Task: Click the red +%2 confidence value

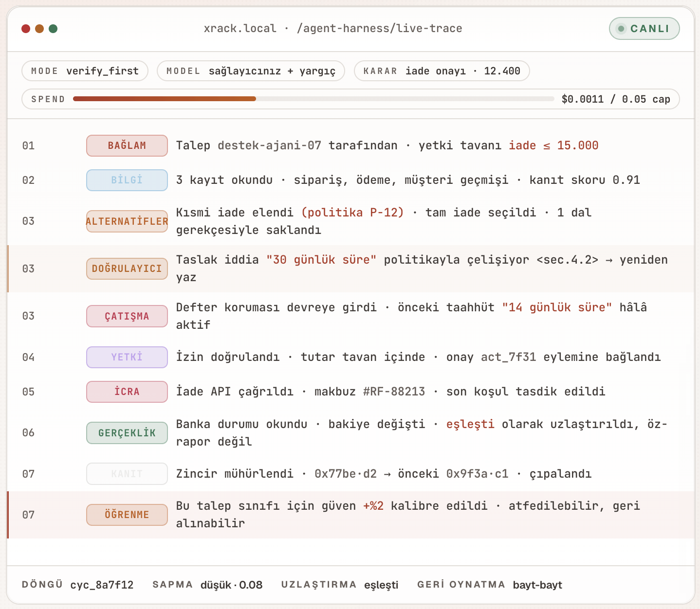Action: point(373,506)
